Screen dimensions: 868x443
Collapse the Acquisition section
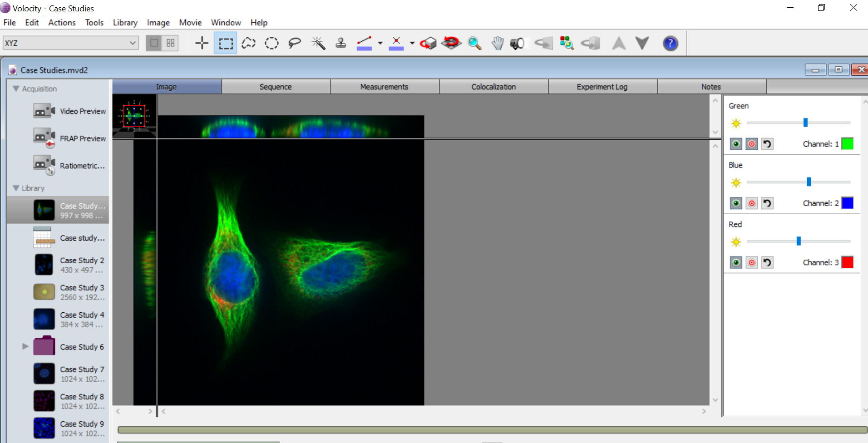point(16,89)
